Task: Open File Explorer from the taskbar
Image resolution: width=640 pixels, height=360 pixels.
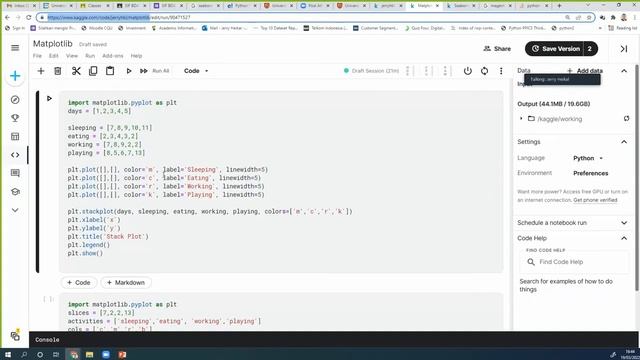Action: pos(89,355)
